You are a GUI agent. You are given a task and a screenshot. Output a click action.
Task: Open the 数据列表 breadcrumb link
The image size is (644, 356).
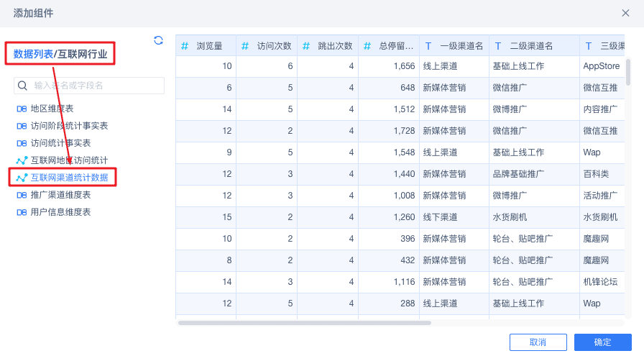point(33,53)
